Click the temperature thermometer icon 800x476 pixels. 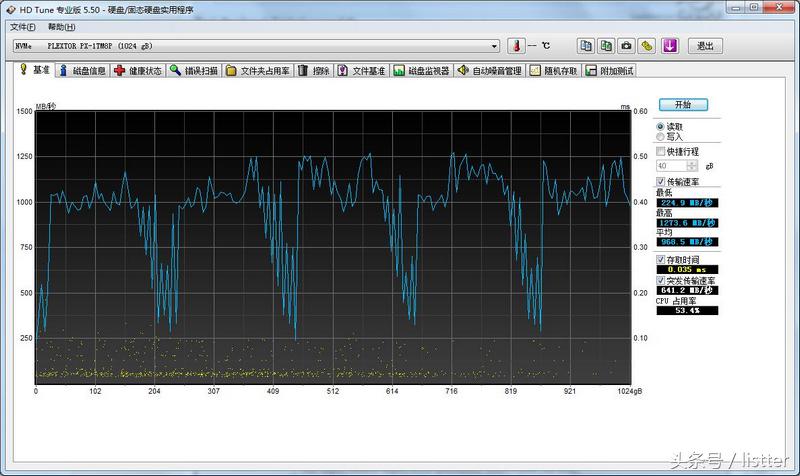(515, 46)
